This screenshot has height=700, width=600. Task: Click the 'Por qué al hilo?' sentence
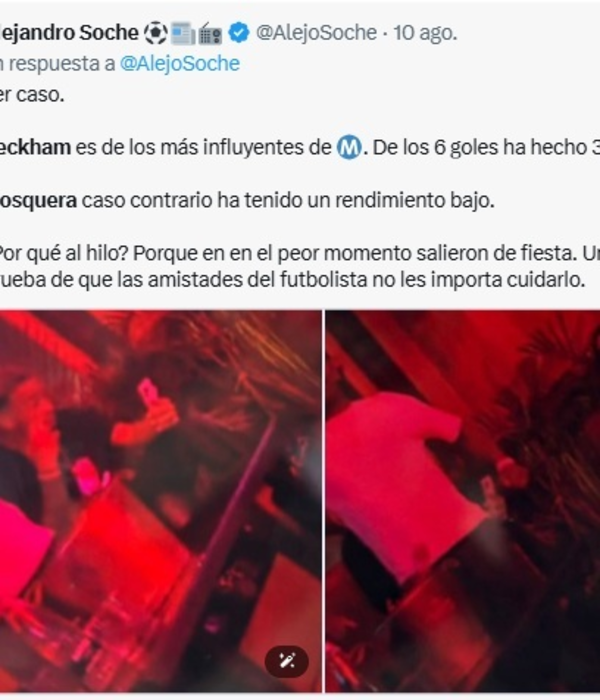point(64,253)
